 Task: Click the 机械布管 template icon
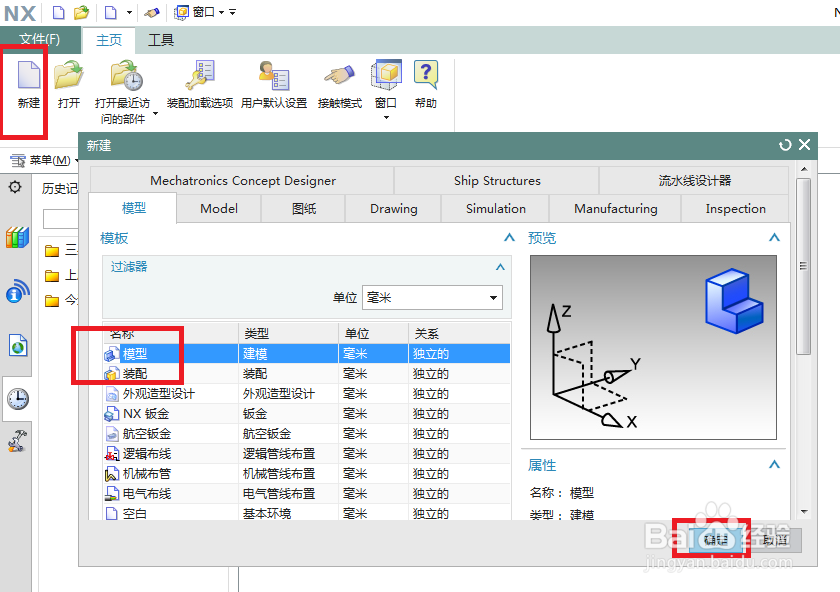coord(111,474)
